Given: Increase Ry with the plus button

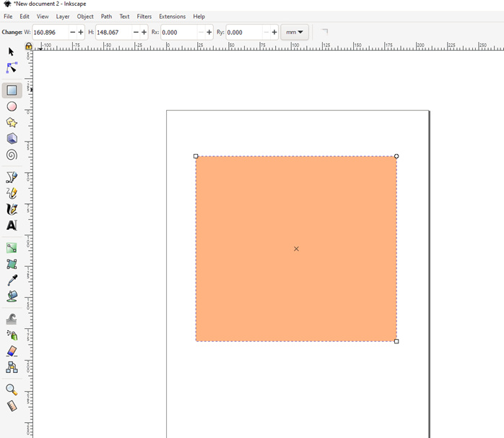Looking at the screenshot, I should click(274, 33).
